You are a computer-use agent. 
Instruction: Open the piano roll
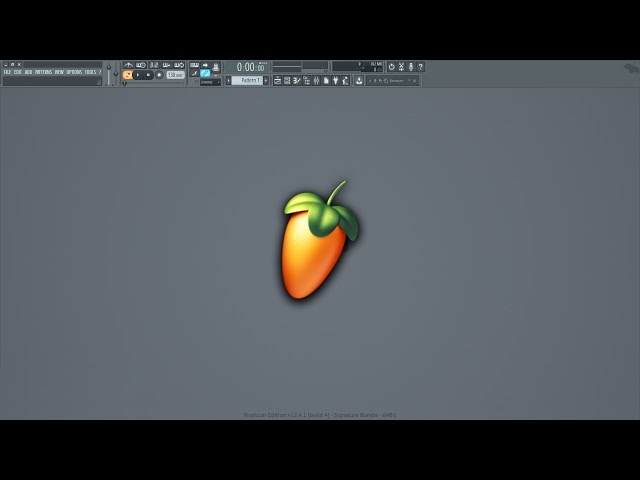click(297, 80)
